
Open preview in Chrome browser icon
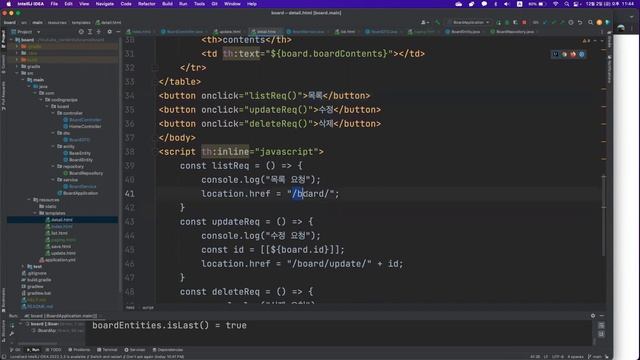(564, 54)
